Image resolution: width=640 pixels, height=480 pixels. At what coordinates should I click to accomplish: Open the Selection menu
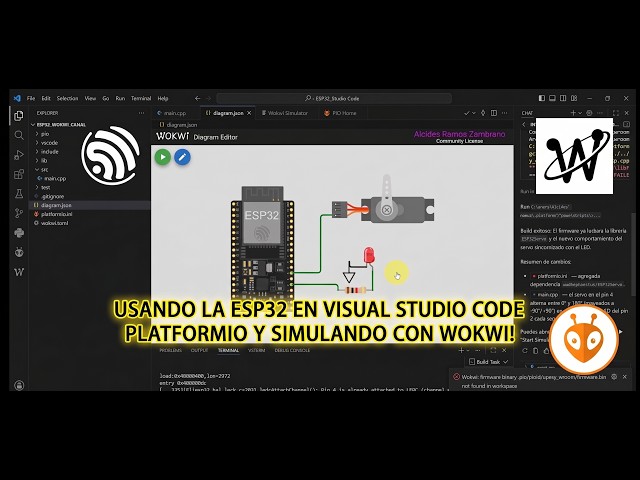tap(67, 98)
